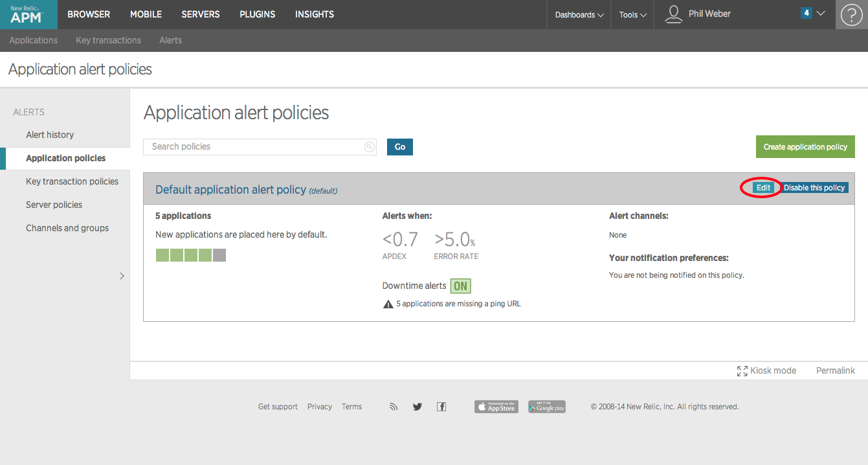Image resolution: width=868 pixels, height=465 pixels.
Task: Switch to the Key transactions sub-tab
Action: [x=108, y=40]
